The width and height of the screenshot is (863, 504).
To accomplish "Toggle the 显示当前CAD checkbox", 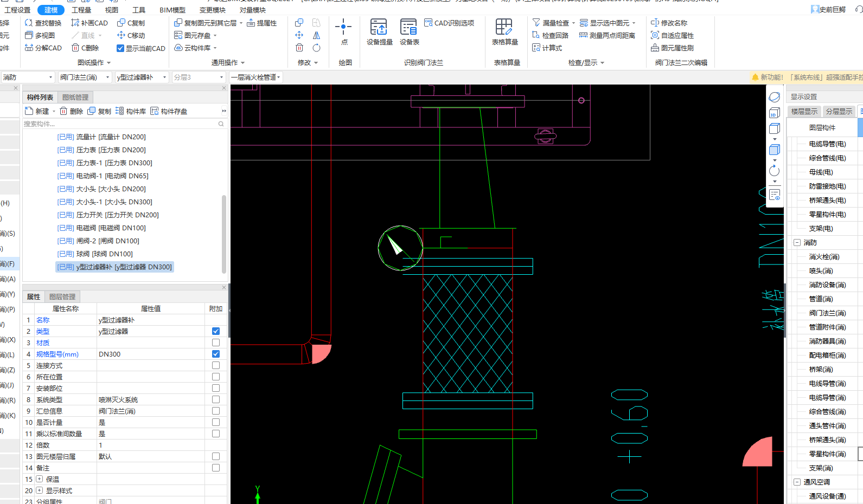I will 120,48.
